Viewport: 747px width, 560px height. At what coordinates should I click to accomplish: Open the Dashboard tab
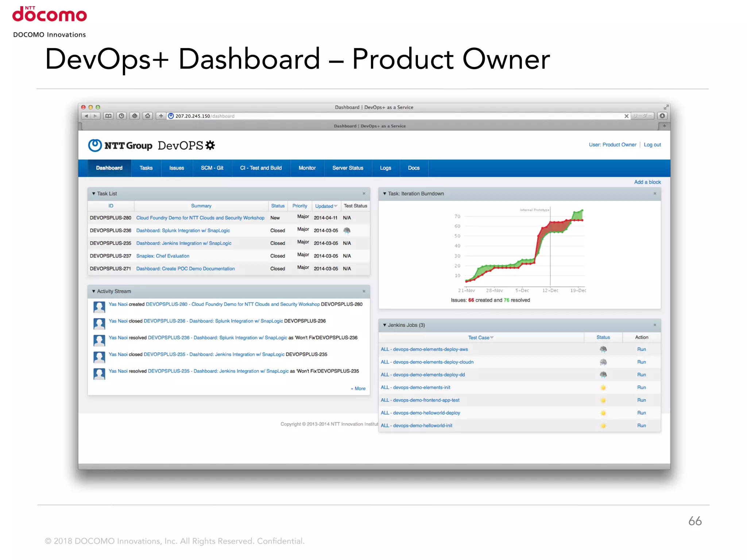pyautogui.click(x=109, y=168)
